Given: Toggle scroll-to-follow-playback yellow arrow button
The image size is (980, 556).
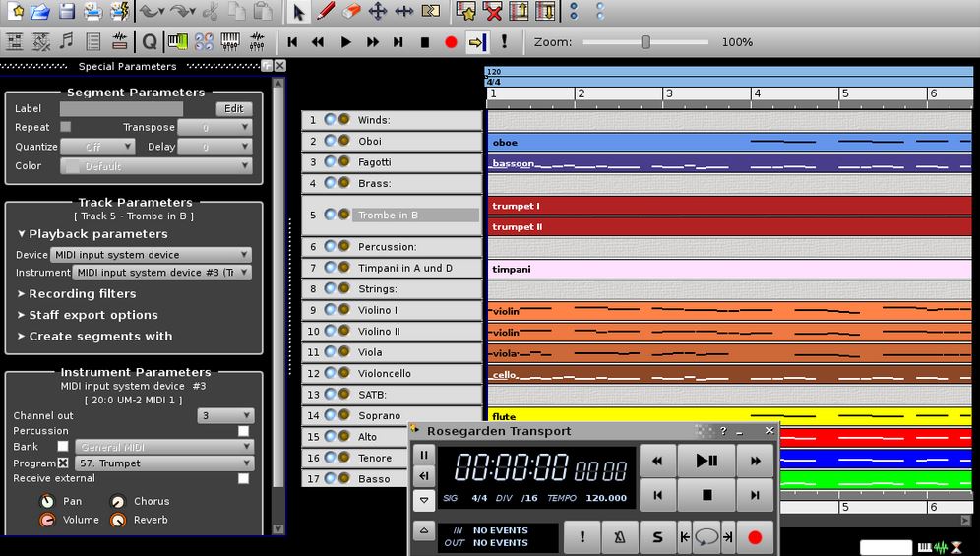Looking at the screenshot, I should click(x=477, y=42).
